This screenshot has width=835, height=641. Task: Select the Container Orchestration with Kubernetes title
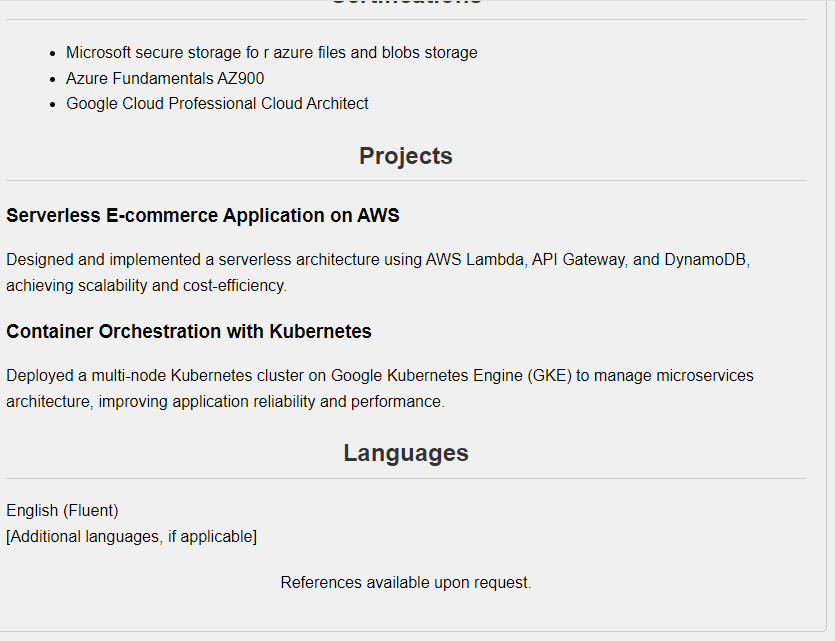189,332
